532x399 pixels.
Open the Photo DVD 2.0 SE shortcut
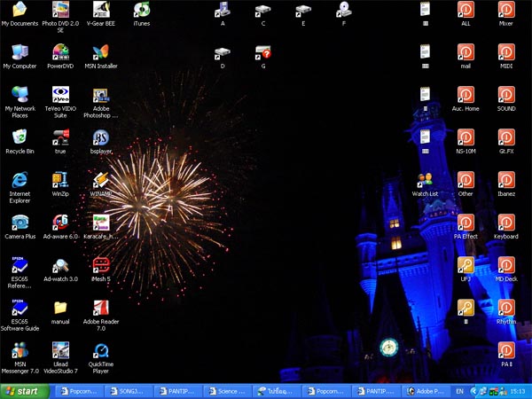[x=60, y=10]
